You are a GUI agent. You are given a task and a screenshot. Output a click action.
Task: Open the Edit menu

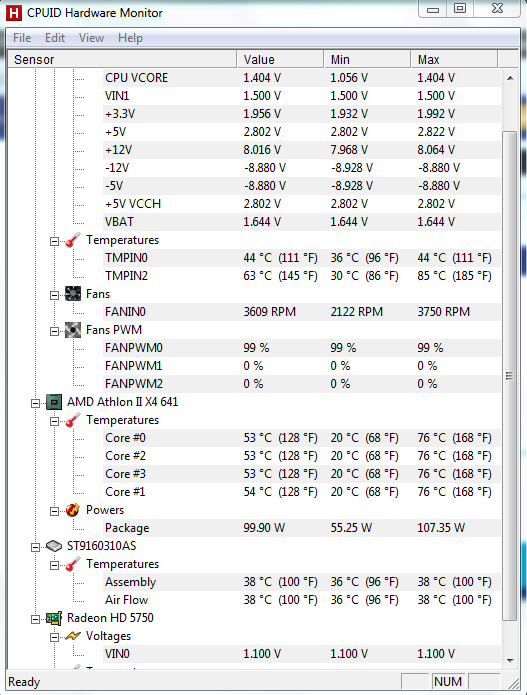point(55,38)
